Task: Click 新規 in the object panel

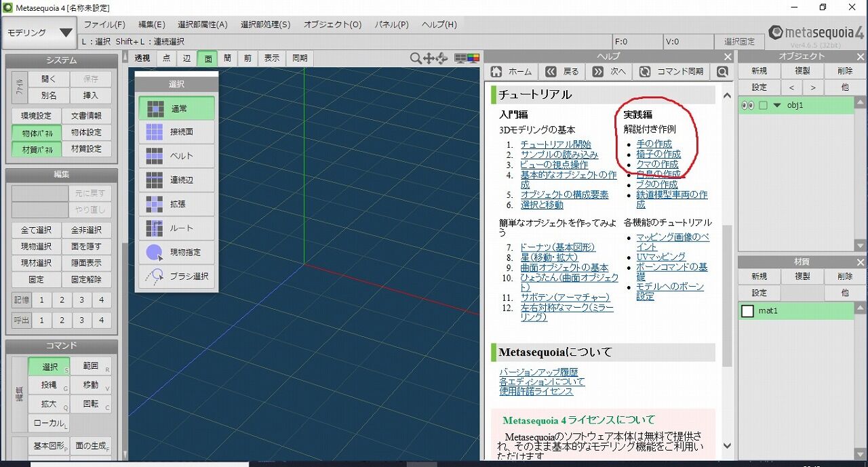Action: click(759, 70)
